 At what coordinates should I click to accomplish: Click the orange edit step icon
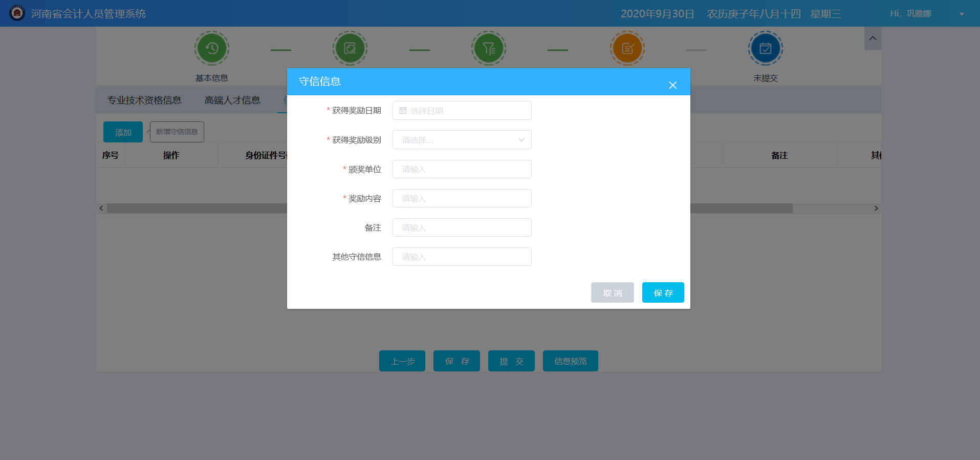tap(627, 49)
